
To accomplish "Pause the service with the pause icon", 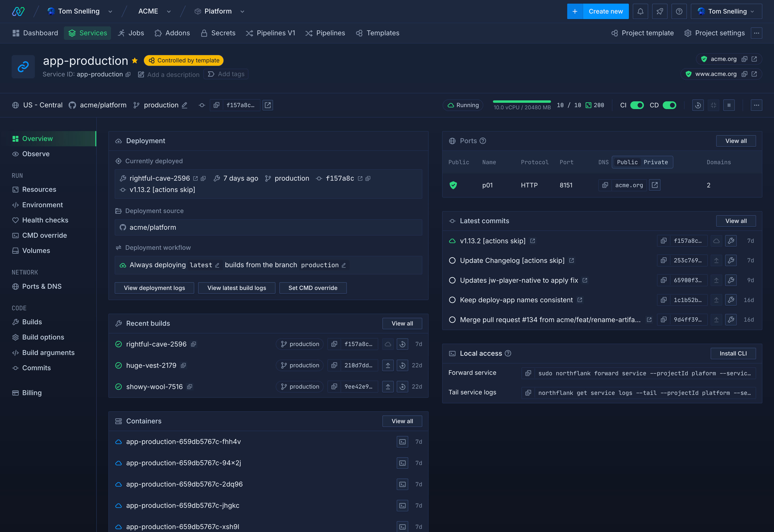I will click(x=729, y=105).
